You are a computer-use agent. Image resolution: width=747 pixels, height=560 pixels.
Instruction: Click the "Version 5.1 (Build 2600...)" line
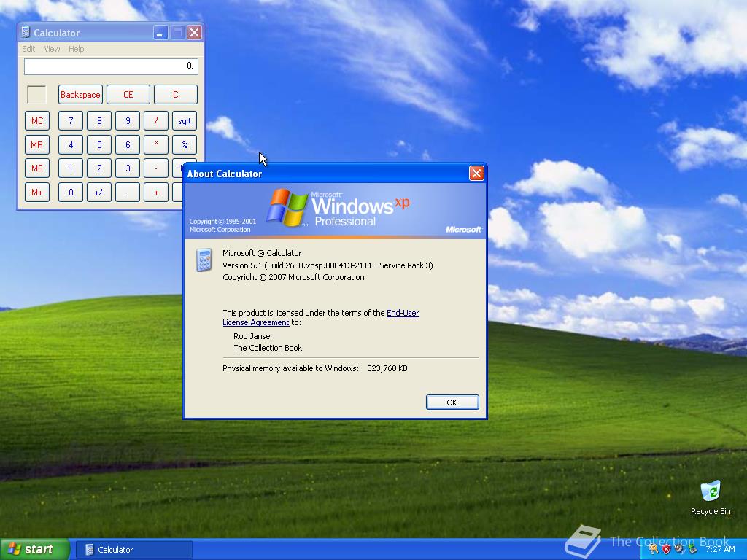click(328, 265)
